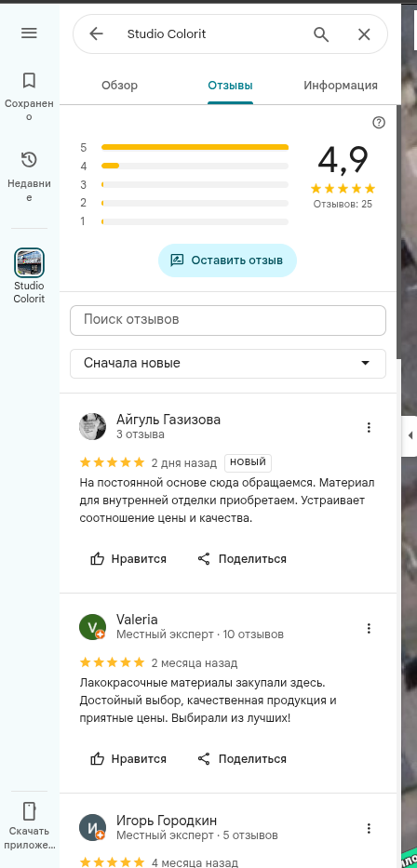Open Айгуль Газизова reviewer name
This screenshot has height=868, width=417.
[168, 420]
